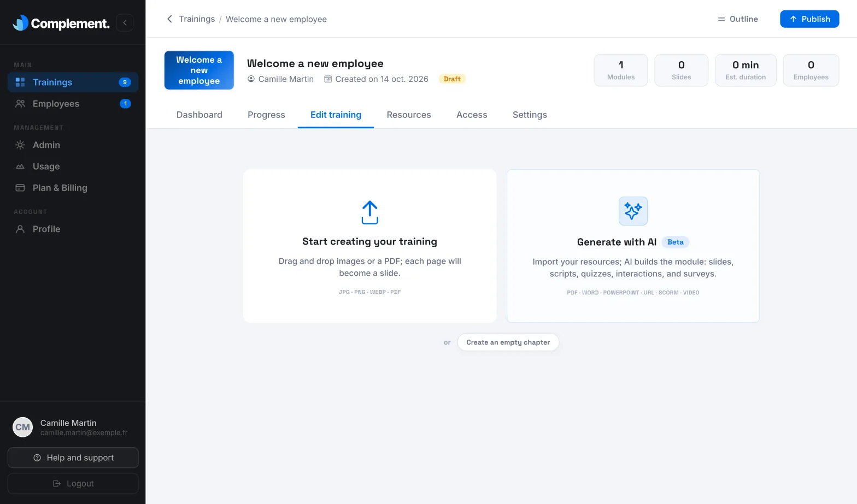Click the upload arrow icon

point(370,212)
